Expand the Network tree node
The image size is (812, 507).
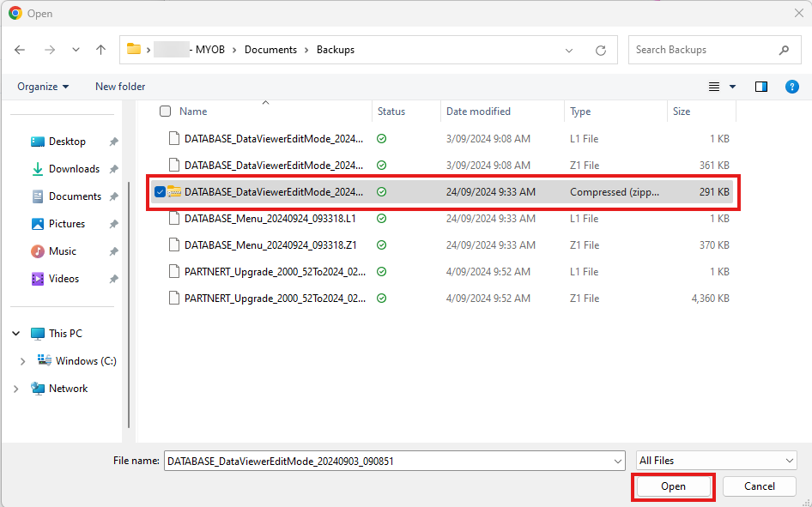coord(16,389)
